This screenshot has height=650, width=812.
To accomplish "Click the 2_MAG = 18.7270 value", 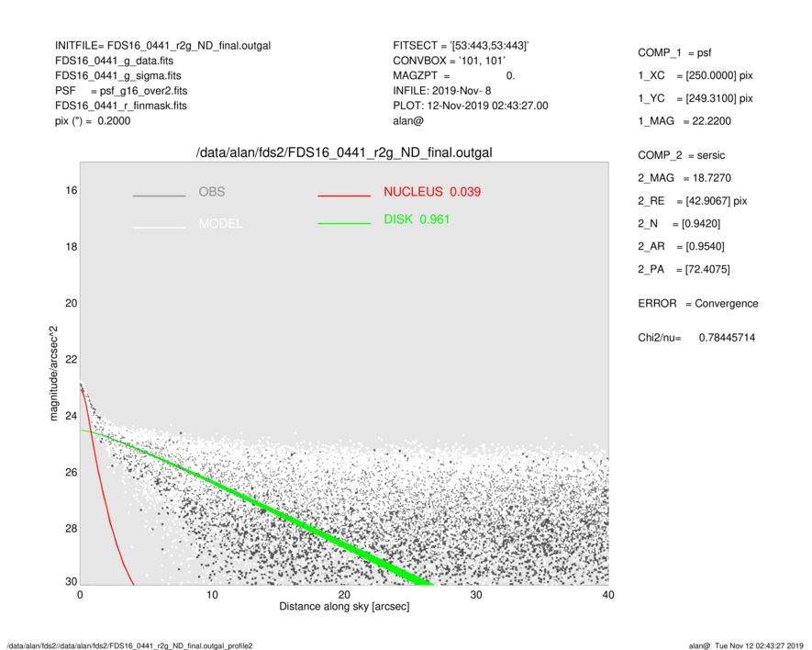I will pos(684,178).
